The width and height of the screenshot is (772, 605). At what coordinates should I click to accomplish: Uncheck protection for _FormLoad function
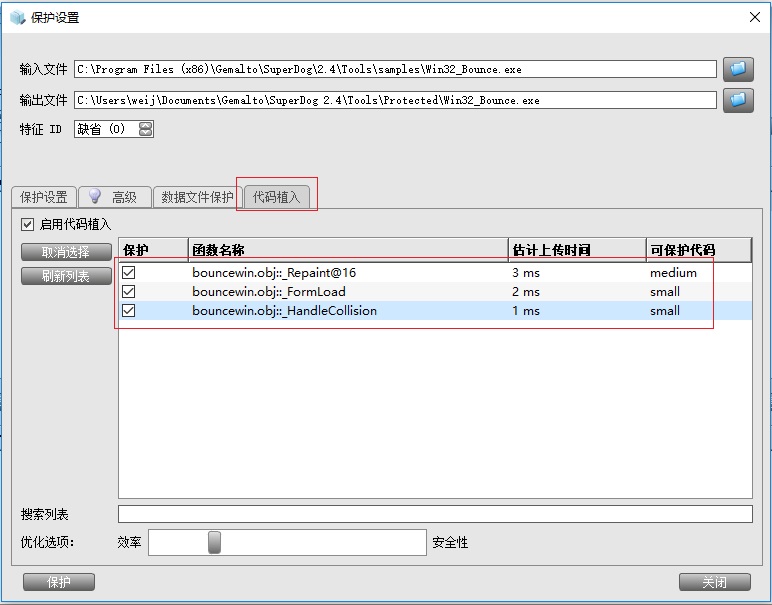click(129, 291)
